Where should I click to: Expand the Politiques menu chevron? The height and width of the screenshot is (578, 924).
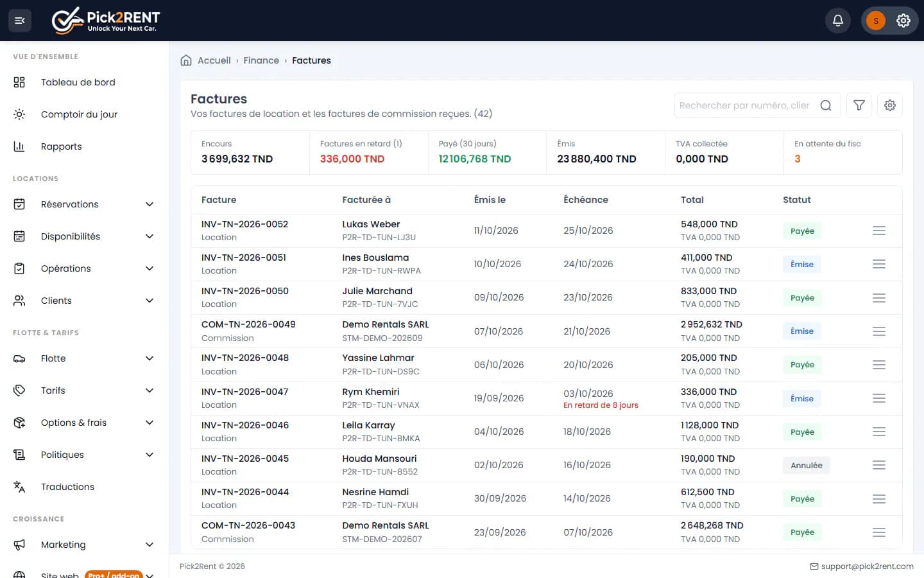pyautogui.click(x=150, y=455)
